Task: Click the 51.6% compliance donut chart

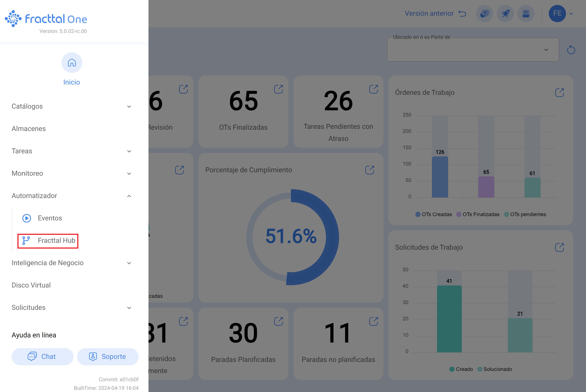Action: pos(292,237)
